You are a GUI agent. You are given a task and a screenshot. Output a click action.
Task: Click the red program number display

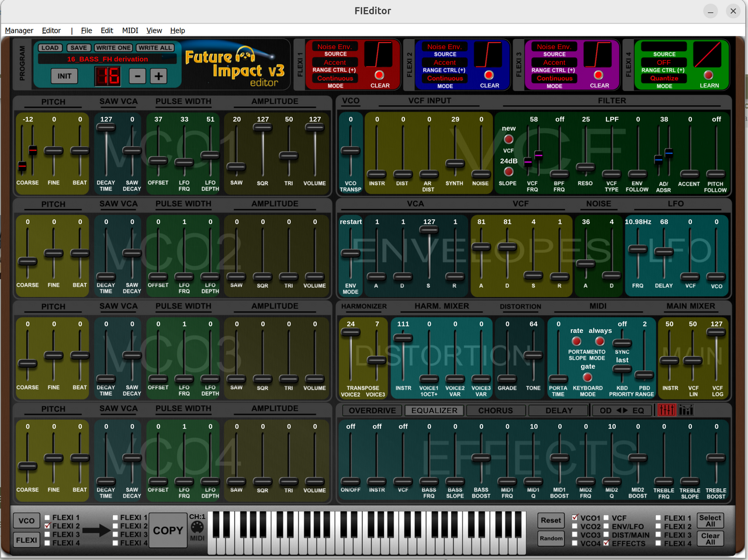(108, 76)
